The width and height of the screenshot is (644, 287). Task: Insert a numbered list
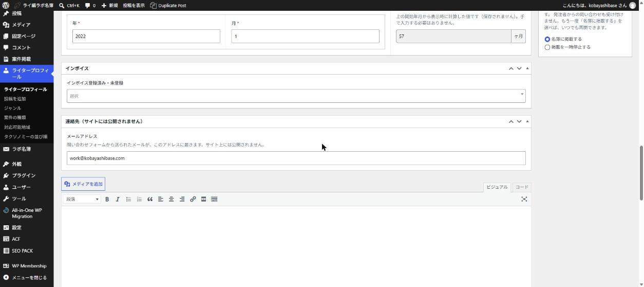coord(139,199)
